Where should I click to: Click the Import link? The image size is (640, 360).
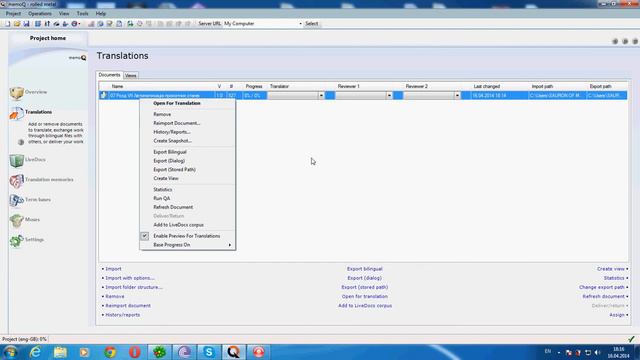point(113,269)
